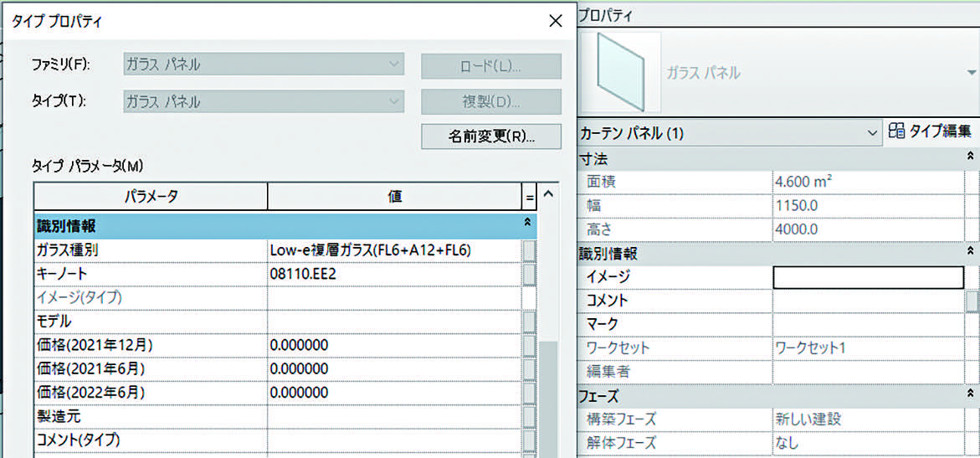
Task: Click associate button on キーノート row
Action: click(x=530, y=274)
